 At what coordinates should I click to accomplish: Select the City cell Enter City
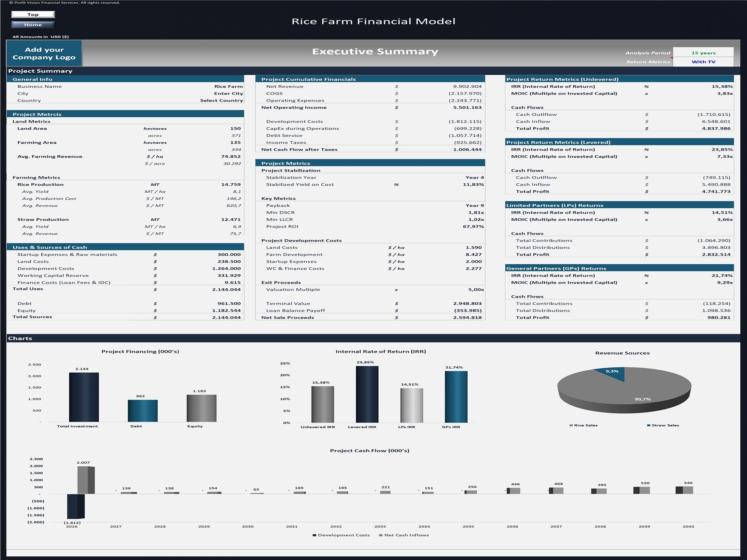pos(228,93)
